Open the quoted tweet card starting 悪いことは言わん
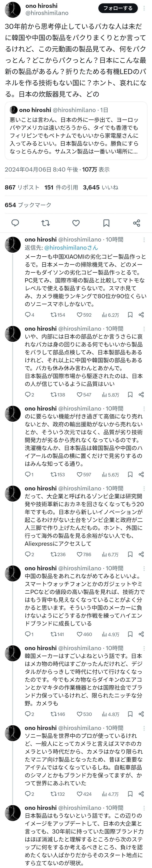Screen dimensions: 152x868 point(76,130)
